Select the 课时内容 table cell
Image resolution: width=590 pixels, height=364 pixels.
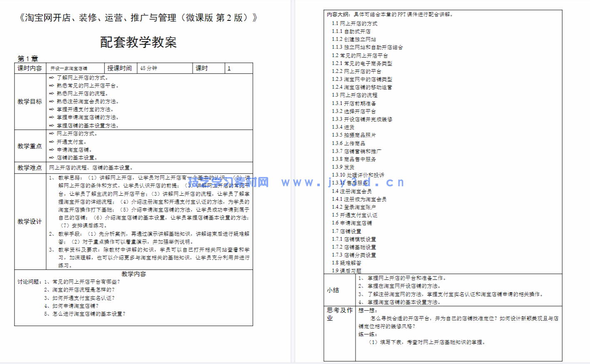tap(30, 67)
